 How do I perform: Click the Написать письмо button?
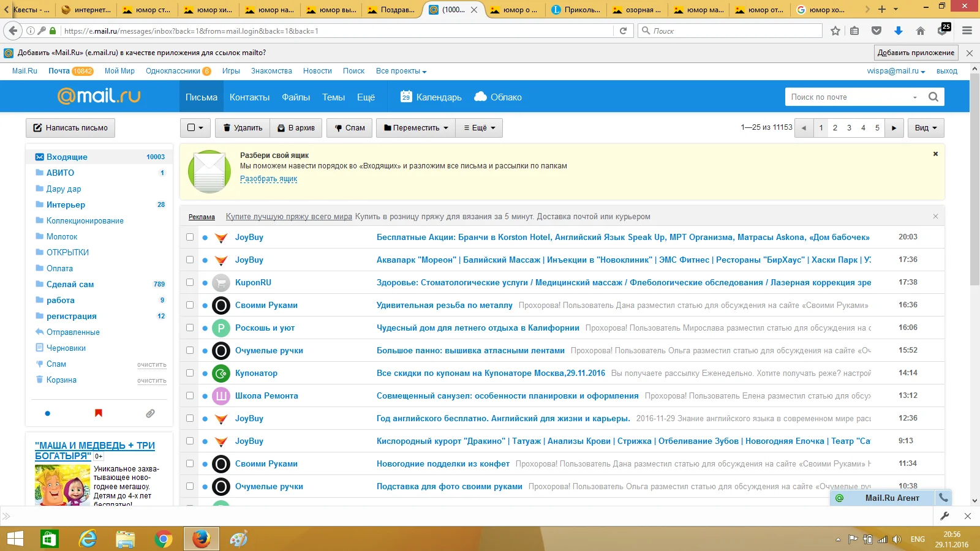pos(70,128)
